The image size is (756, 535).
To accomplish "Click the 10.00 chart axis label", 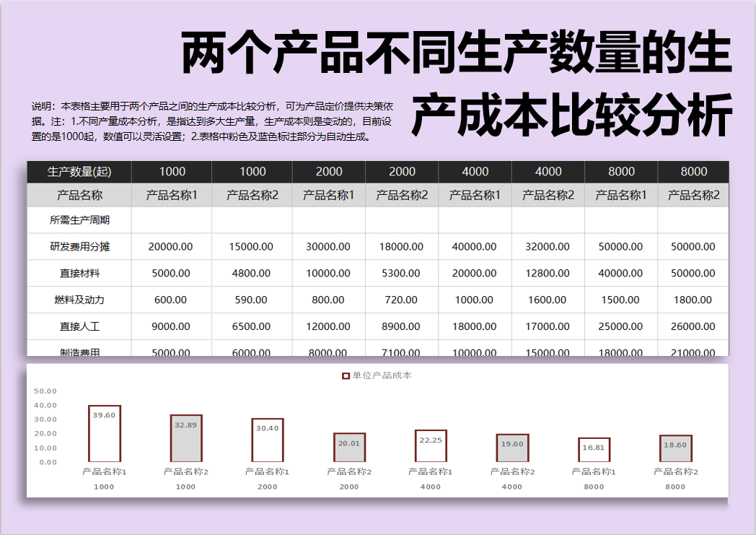I will tap(45, 448).
